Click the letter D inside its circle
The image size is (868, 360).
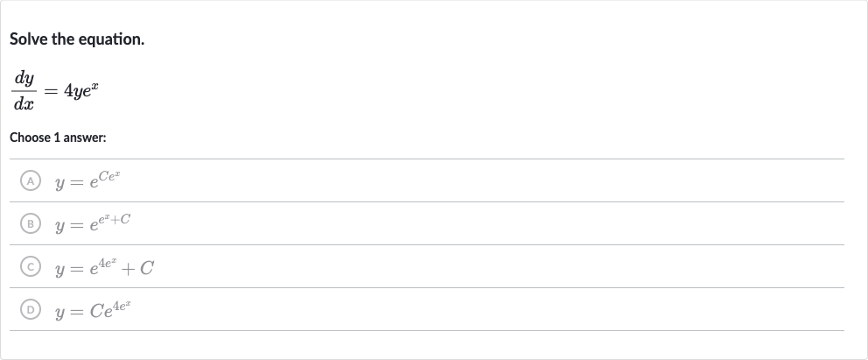point(31,309)
